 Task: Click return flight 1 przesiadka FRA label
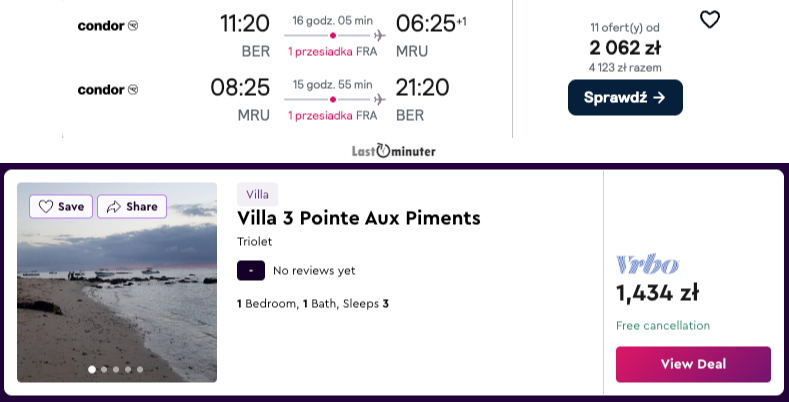click(x=333, y=116)
